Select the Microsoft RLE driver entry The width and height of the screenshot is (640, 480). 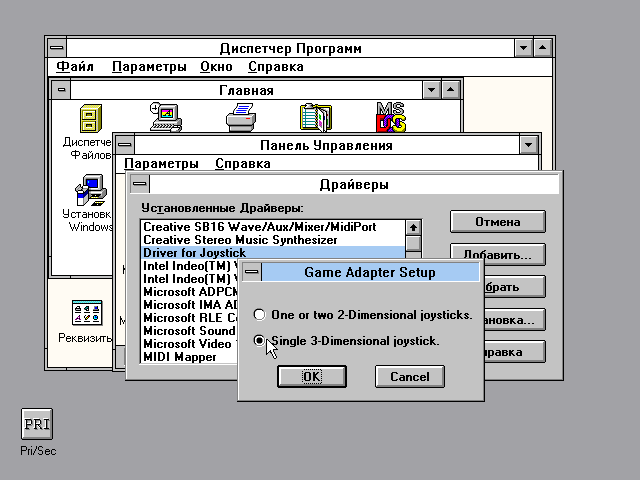click(189, 318)
